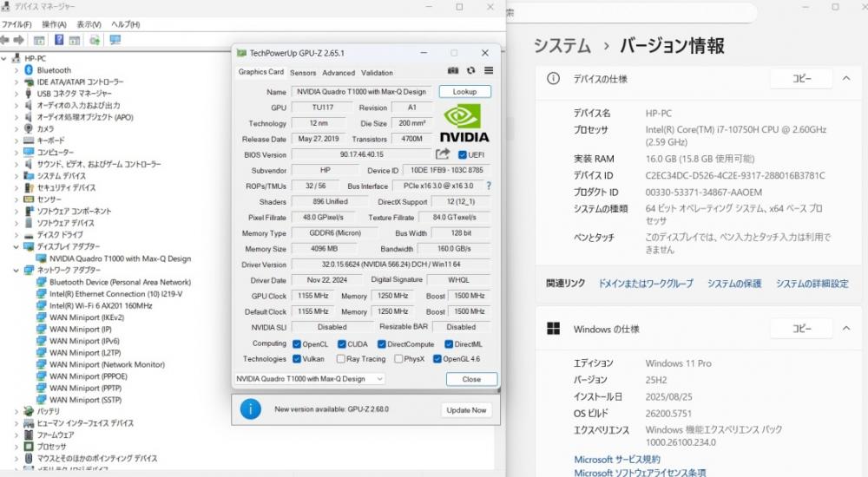This screenshot has height=477, width=868.
Task: Open the GPU selection dropdown in GPU-Z
Action: pos(310,379)
